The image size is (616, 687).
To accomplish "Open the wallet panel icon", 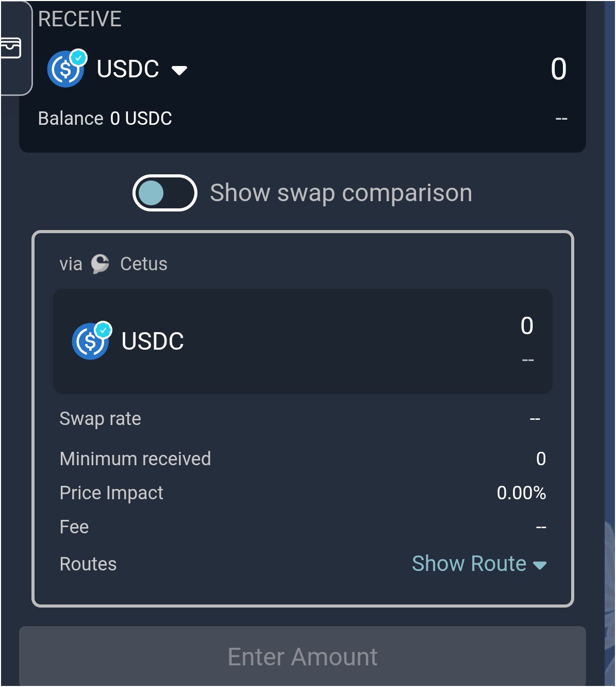I will pos(10,48).
